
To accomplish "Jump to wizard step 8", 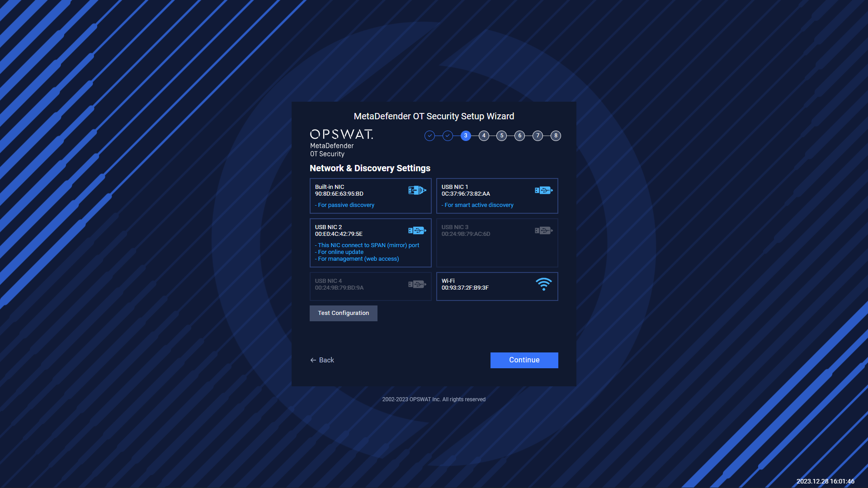I will (x=556, y=136).
